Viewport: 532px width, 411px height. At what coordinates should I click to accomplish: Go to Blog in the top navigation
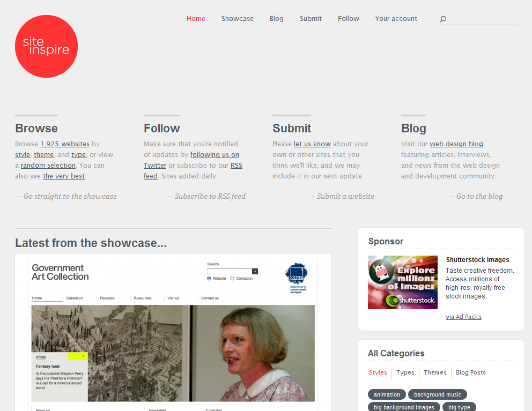[x=277, y=19]
